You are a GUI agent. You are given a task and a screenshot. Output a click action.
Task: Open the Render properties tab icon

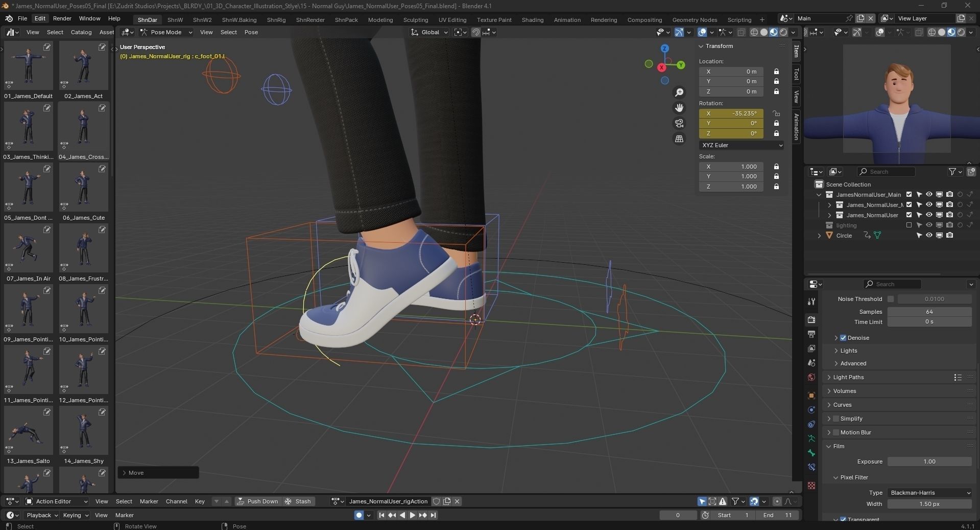[x=811, y=320]
